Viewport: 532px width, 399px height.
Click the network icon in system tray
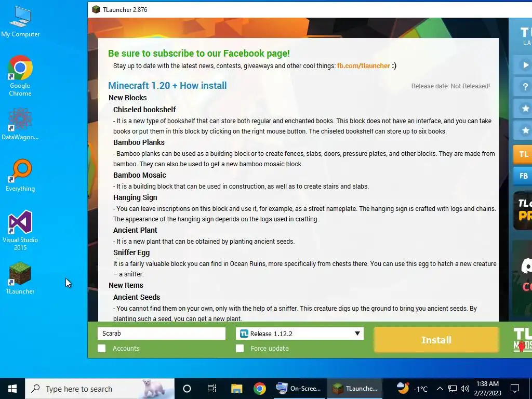(453, 389)
